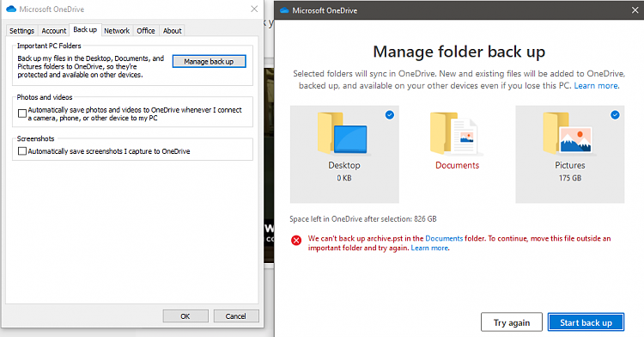Switch to the Settings tab
This screenshot has height=337, width=644.
(21, 31)
